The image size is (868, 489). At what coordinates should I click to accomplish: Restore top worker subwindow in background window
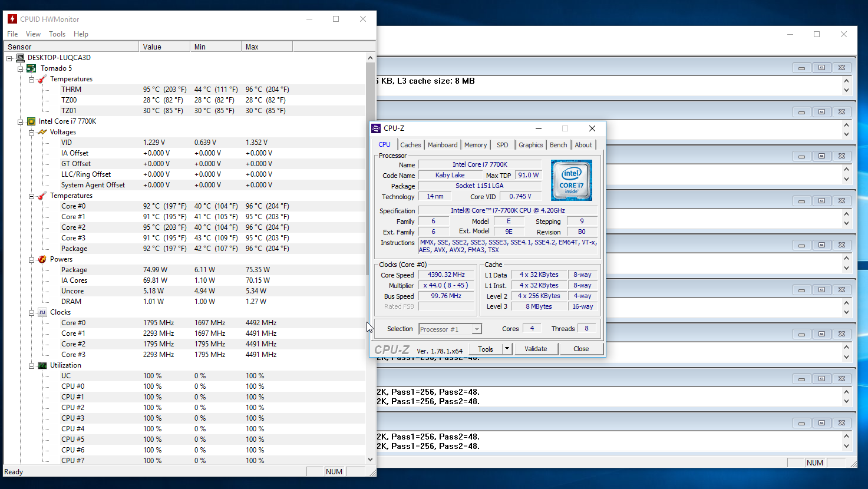pyautogui.click(x=821, y=68)
